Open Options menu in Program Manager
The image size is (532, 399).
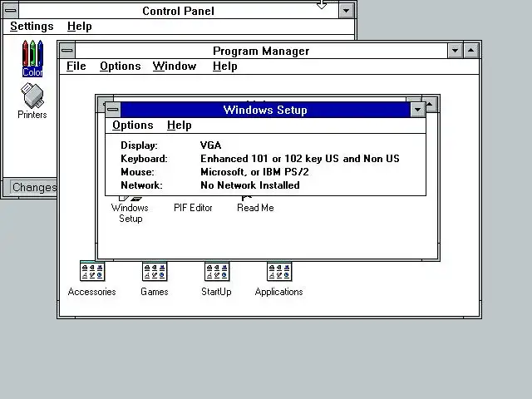(x=120, y=66)
